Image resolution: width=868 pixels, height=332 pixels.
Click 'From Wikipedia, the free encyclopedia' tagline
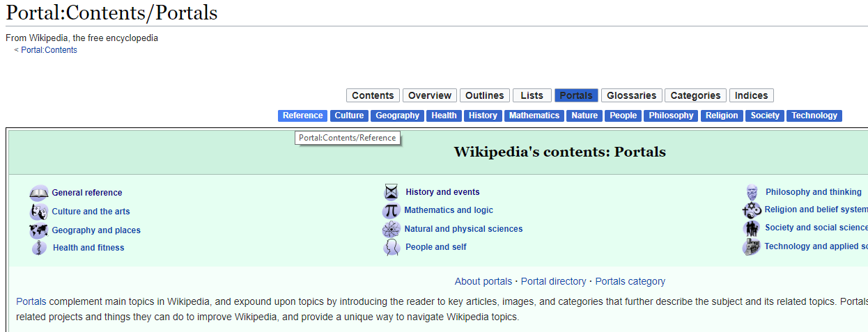coord(82,38)
